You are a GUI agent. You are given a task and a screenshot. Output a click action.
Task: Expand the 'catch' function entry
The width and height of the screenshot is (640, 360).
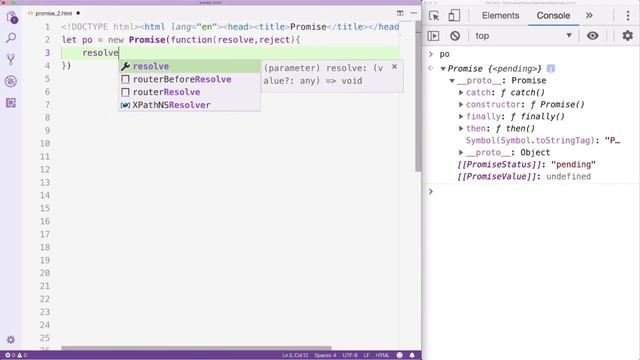pos(461,93)
